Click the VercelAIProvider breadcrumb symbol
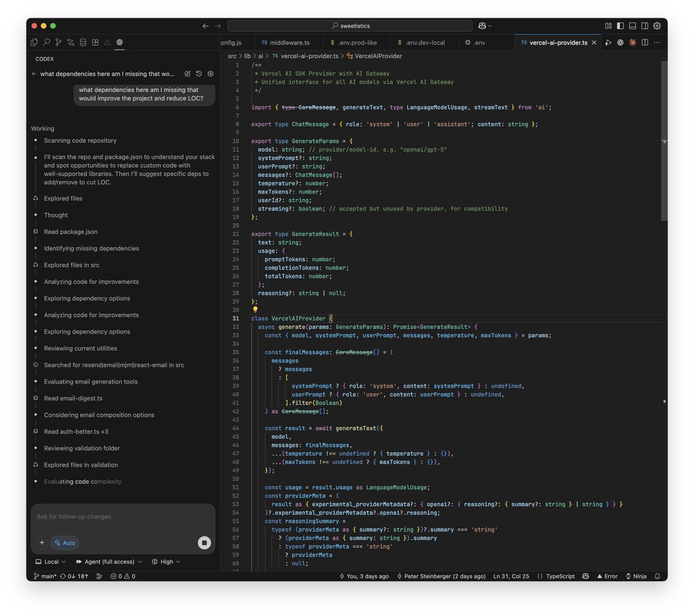694x616 pixels. (378, 56)
